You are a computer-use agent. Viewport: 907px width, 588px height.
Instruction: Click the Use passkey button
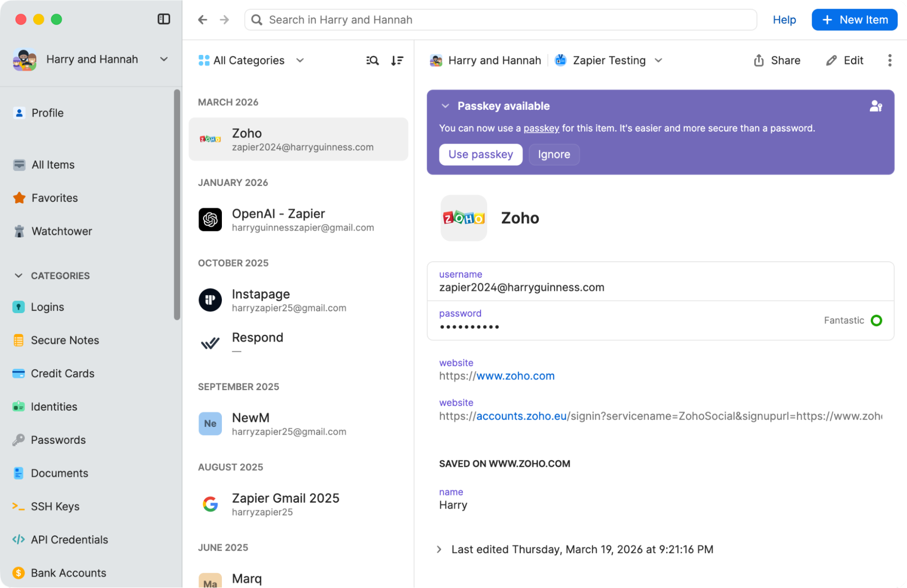[x=480, y=154]
